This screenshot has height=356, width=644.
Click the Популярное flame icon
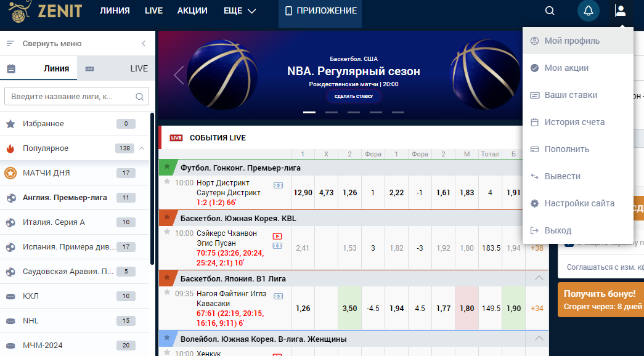pyautogui.click(x=10, y=148)
